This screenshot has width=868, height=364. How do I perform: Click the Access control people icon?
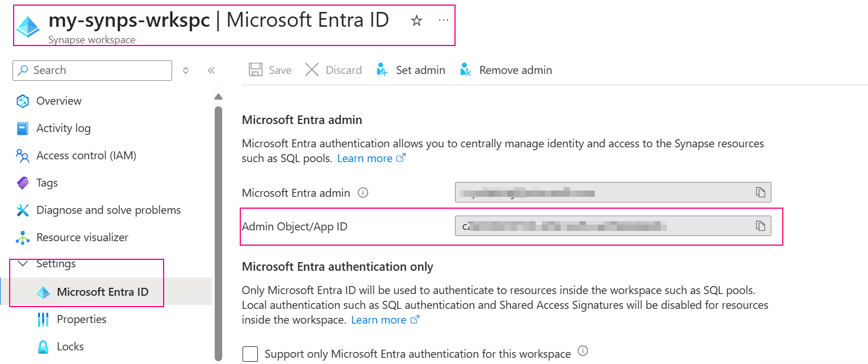coord(23,156)
